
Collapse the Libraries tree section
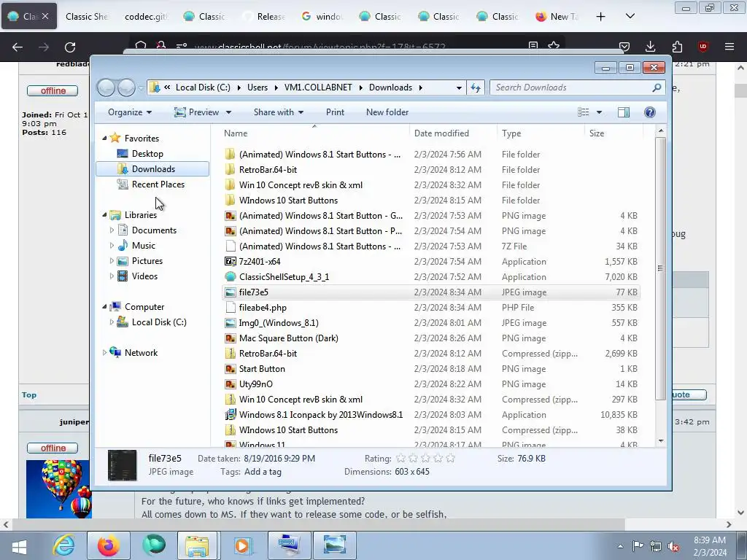point(104,215)
